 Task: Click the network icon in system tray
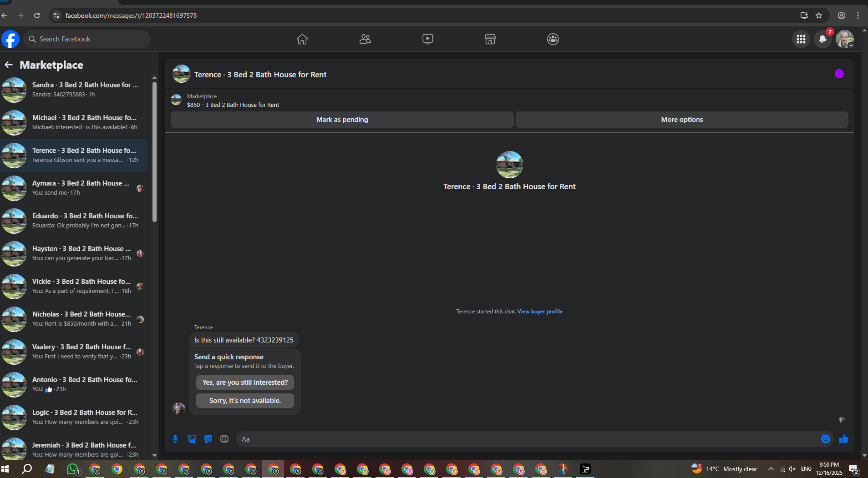pyautogui.click(x=782, y=469)
